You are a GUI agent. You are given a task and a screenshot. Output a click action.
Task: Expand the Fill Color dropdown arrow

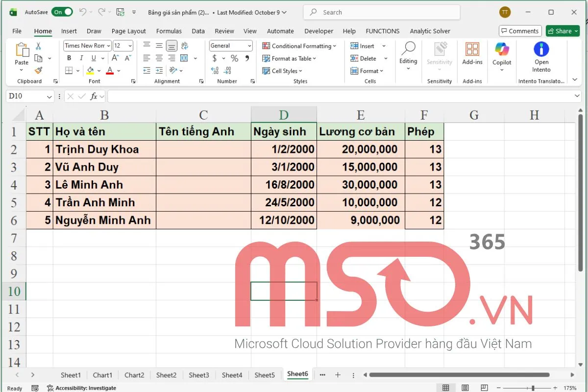coord(98,70)
